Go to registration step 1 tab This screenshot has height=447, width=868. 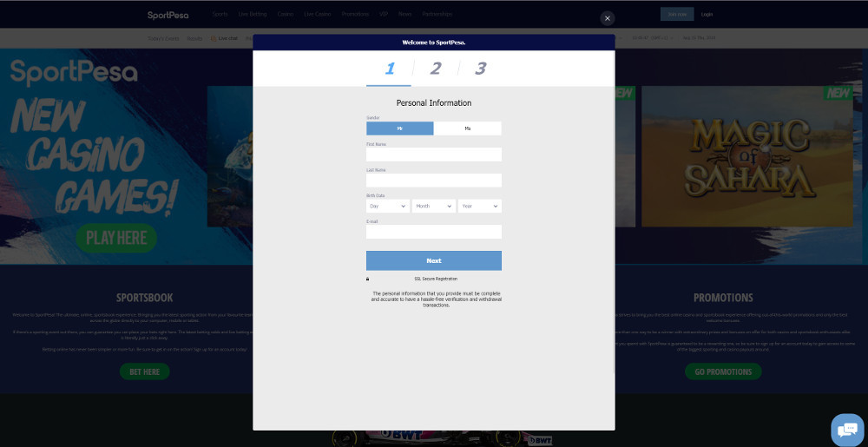tap(389, 69)
